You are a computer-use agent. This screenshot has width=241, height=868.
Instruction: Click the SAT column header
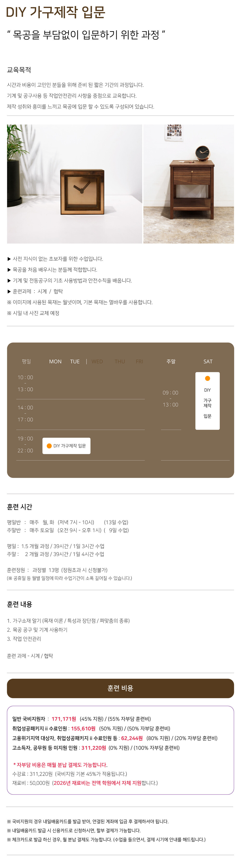[x=208, y=361]
